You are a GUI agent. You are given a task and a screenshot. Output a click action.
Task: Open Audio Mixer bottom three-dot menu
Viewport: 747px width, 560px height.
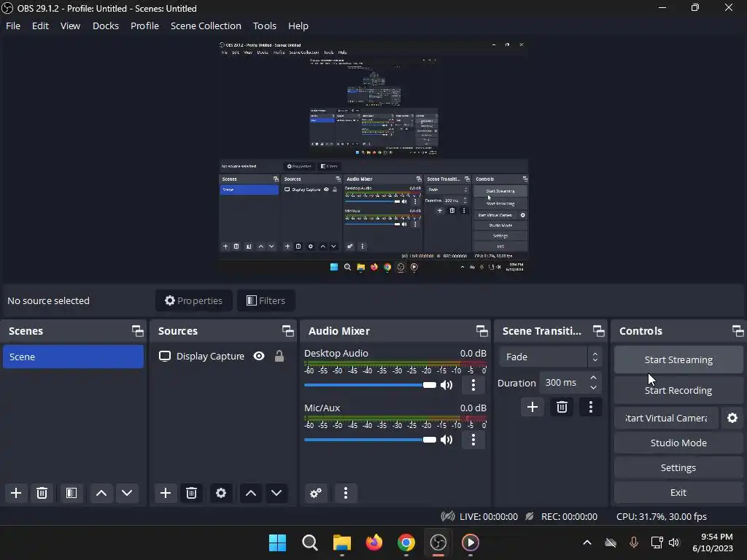click(x=346, y=493)
